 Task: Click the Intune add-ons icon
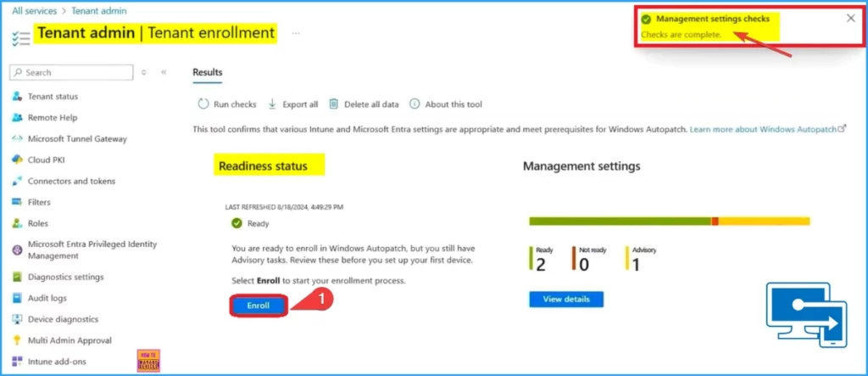click(x=17, y=361)
